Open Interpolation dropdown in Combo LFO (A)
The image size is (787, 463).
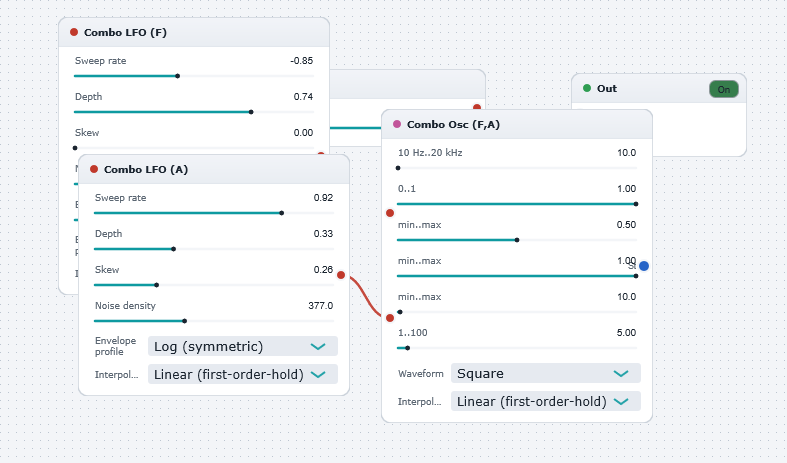pos(242,374)
